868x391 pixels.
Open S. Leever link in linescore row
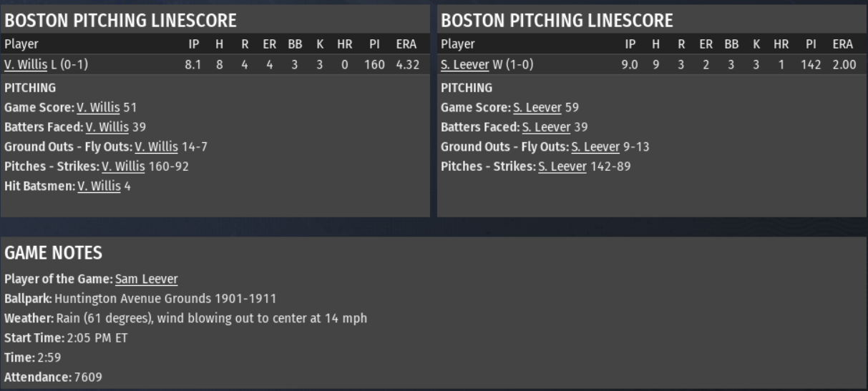point(465,65)
